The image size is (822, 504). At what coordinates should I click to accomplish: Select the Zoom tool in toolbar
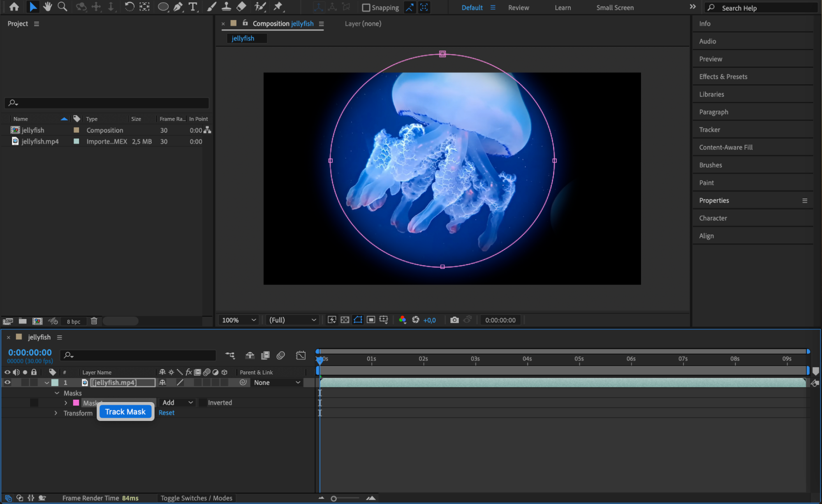[x=63, y=7]
